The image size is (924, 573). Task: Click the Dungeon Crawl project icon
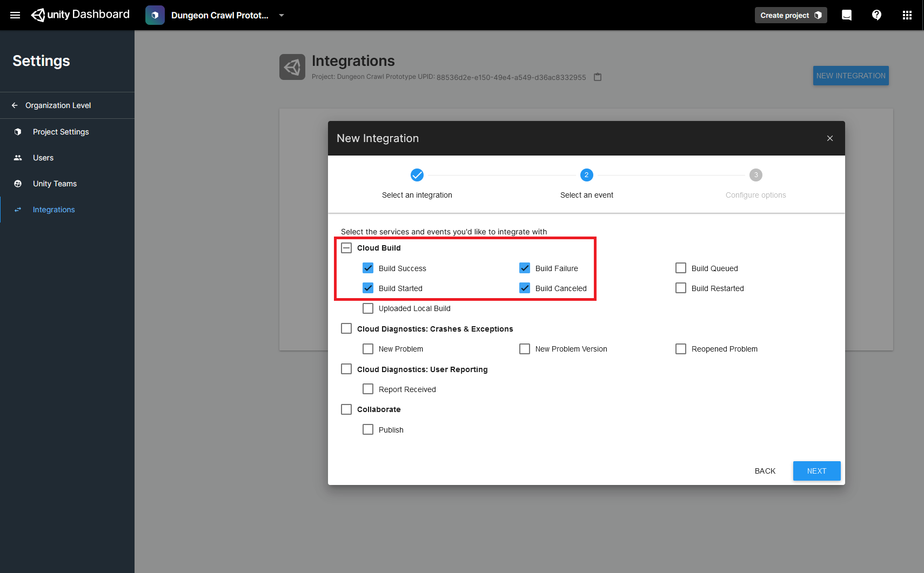pos(155,15)
